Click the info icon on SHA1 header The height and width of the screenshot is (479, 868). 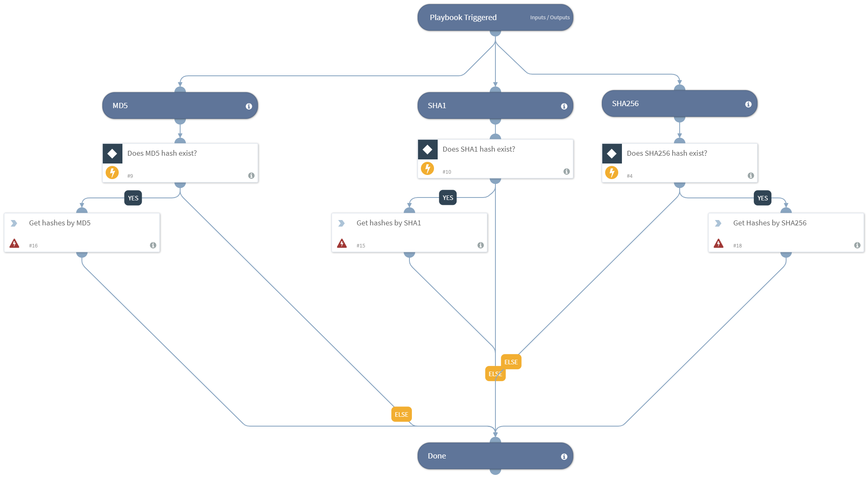[x=564, y=106]
